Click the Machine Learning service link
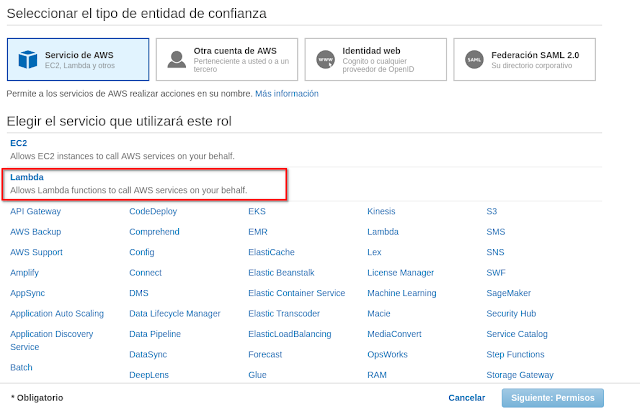Viewport: 640px width, 412px height. [402, 293]
